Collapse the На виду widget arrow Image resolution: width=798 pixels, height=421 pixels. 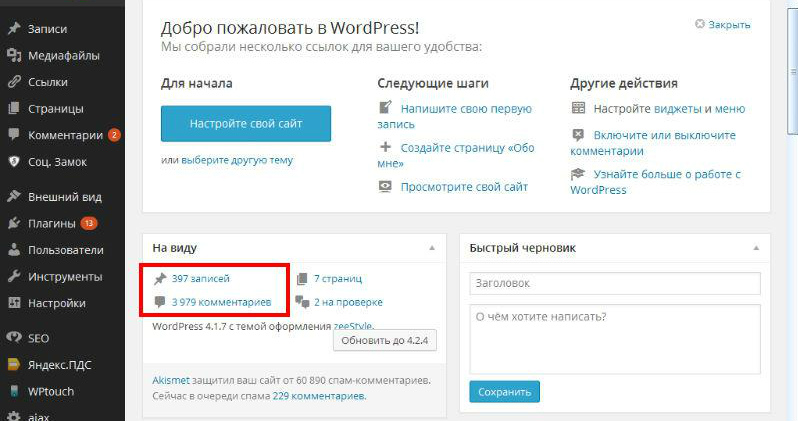point(432,248)
